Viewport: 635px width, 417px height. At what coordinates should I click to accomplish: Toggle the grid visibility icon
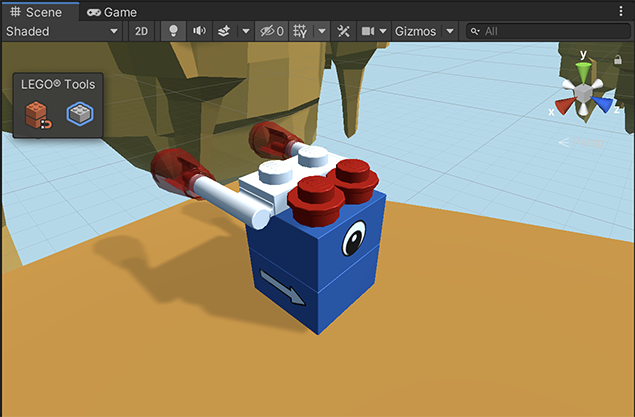click(x=300, y=31)
